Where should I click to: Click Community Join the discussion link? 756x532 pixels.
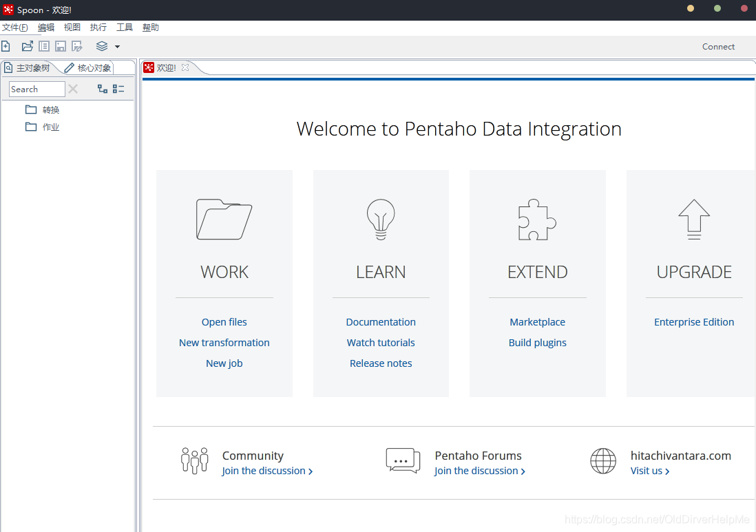tap(267, 471)
